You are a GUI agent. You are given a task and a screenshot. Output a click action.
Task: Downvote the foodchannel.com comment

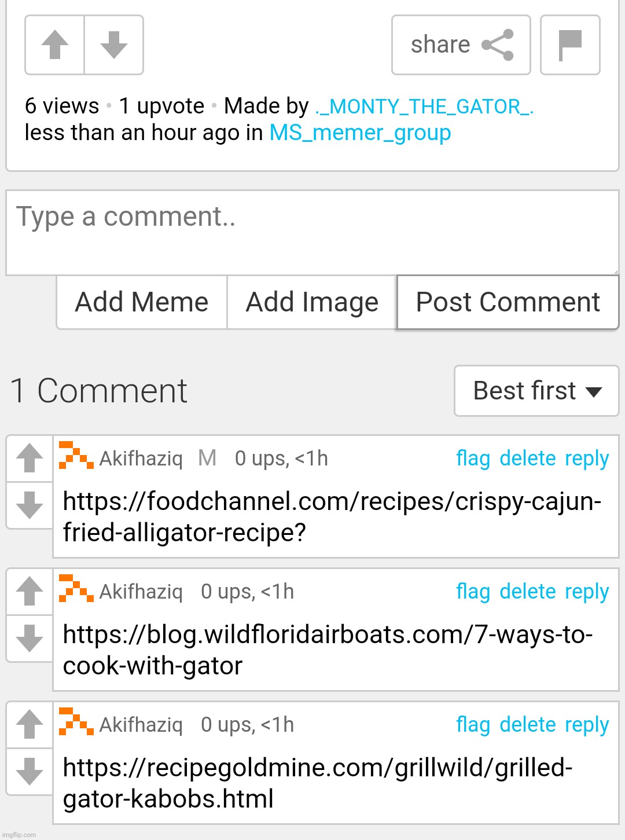tap(30, 505)
